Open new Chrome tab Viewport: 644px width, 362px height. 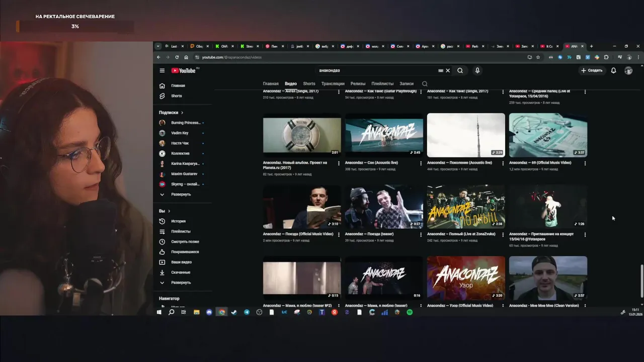click(x=591, y=46)
